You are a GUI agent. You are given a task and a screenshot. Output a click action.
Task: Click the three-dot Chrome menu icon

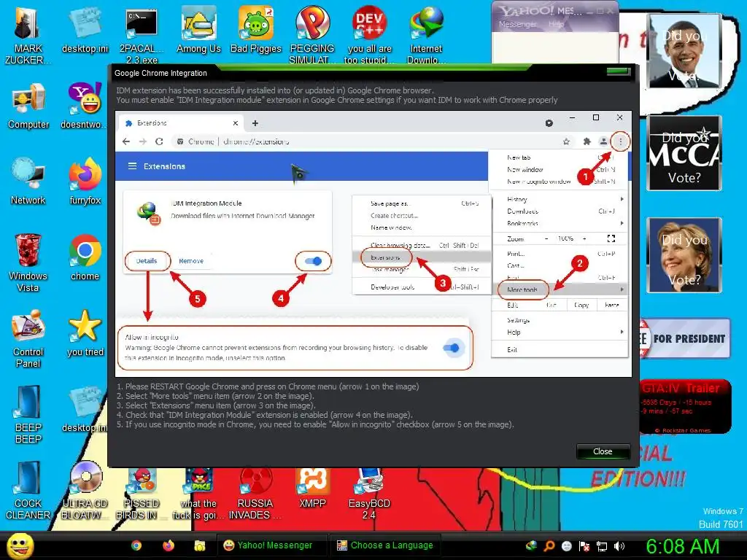click(620, 141)
